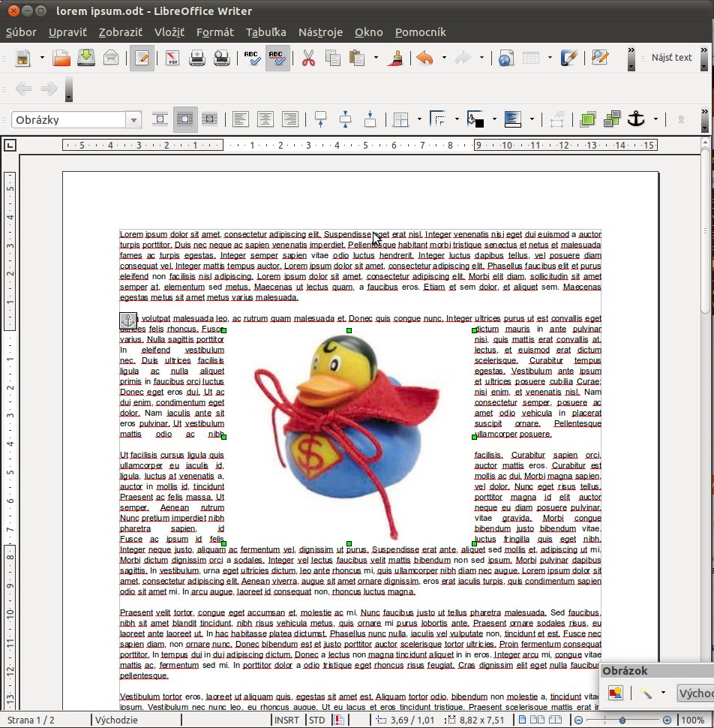Align image vertically to center

(345, 120)
